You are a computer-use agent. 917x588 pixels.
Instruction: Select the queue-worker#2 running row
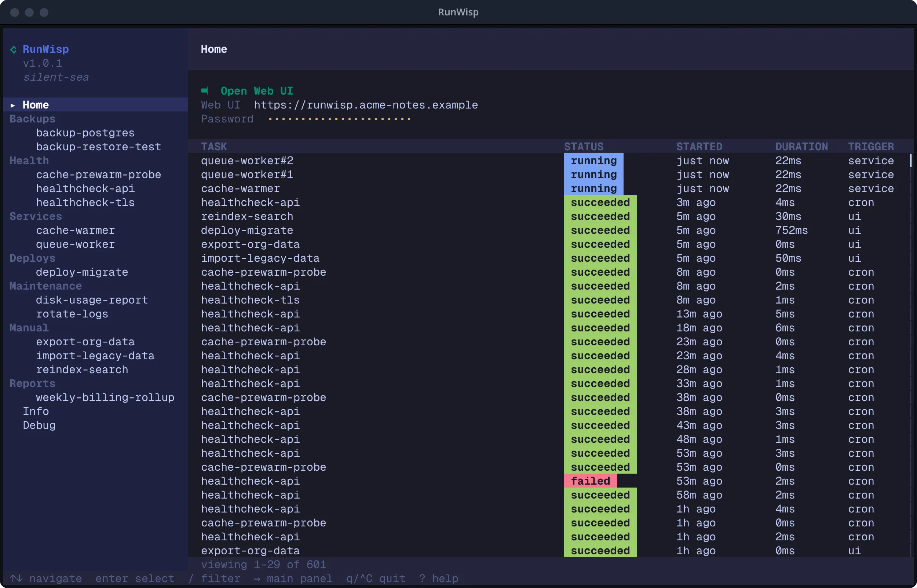[x=548, y=161]
